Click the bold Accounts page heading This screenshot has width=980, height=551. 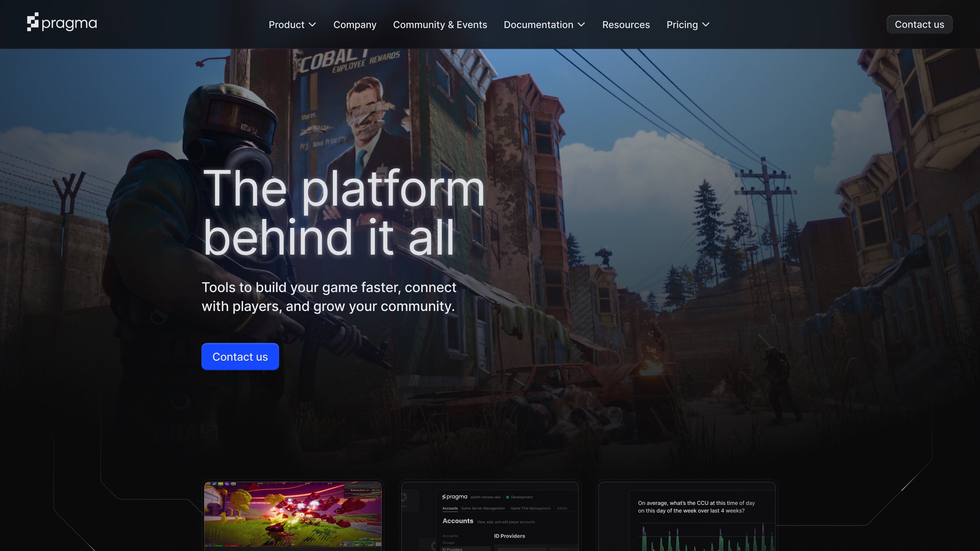(x=458, y=521)
